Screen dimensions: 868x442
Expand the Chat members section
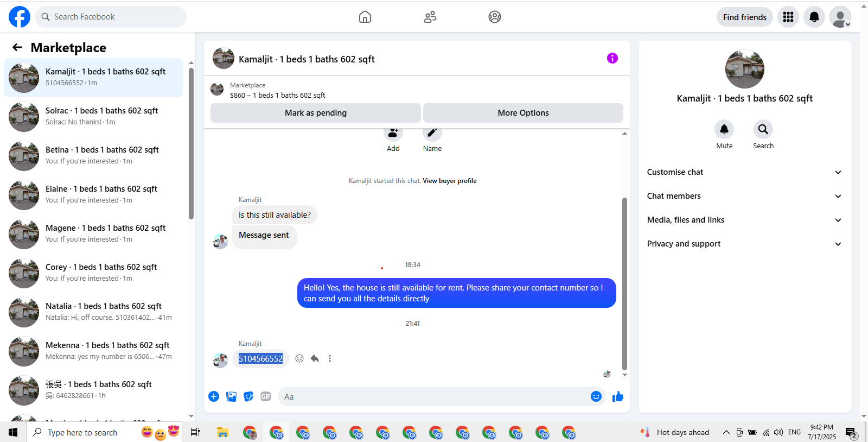click(745, 196)
